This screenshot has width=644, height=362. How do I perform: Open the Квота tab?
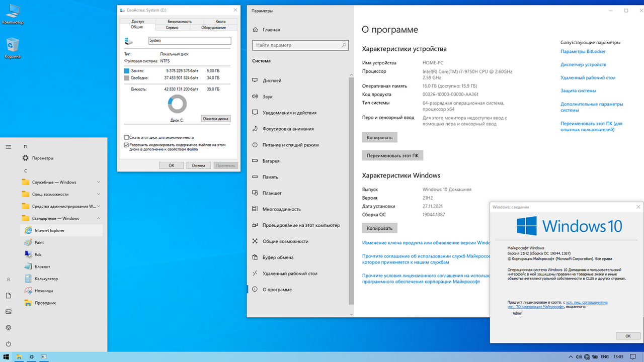(220, 22)
